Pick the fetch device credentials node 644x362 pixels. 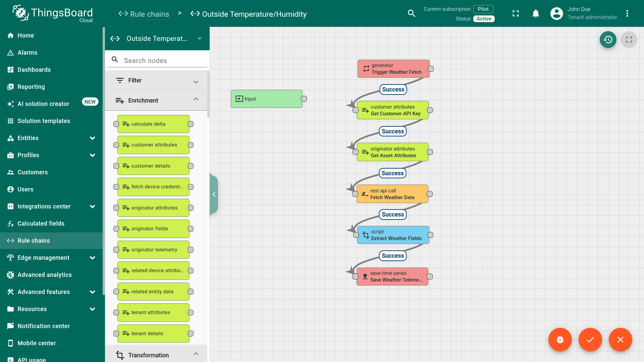click(x=153, y=187)
